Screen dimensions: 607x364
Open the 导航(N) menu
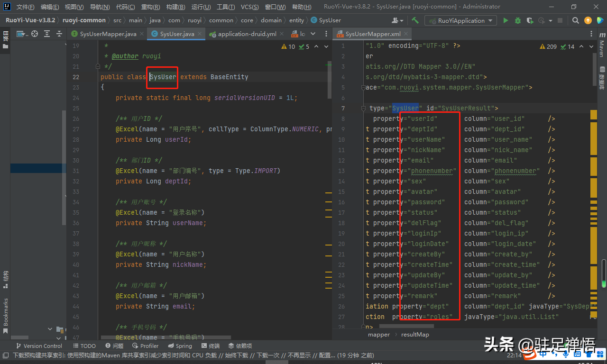click(100, 7)
